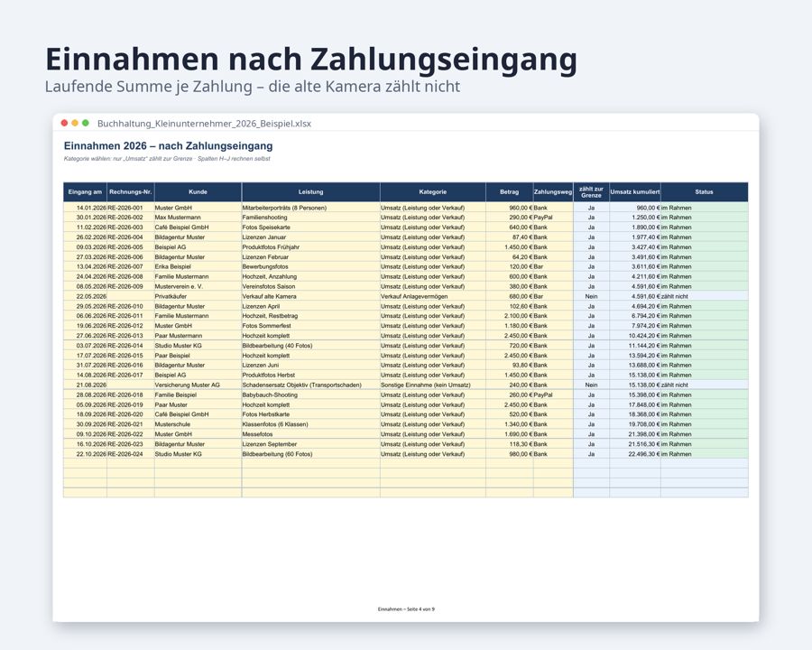Select the 'Zahlungsweg' column header
812x650 pixels.
[x=553, y=191]
